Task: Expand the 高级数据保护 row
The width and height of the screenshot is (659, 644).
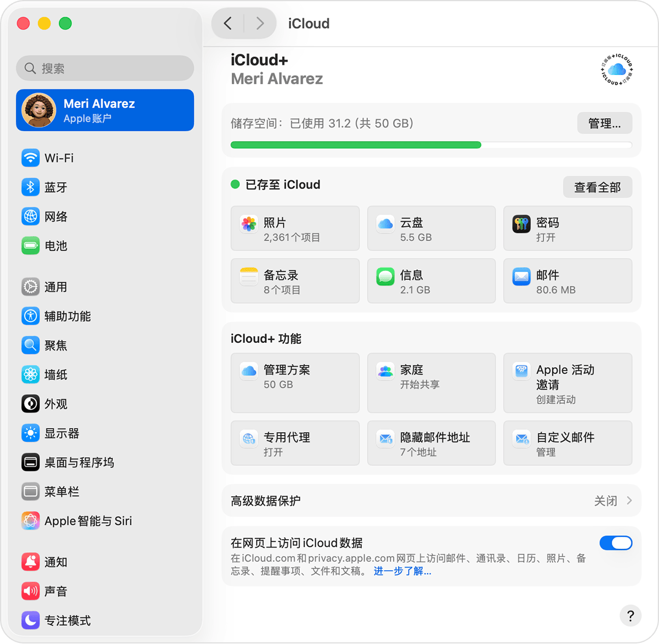Action: (431, 501)
